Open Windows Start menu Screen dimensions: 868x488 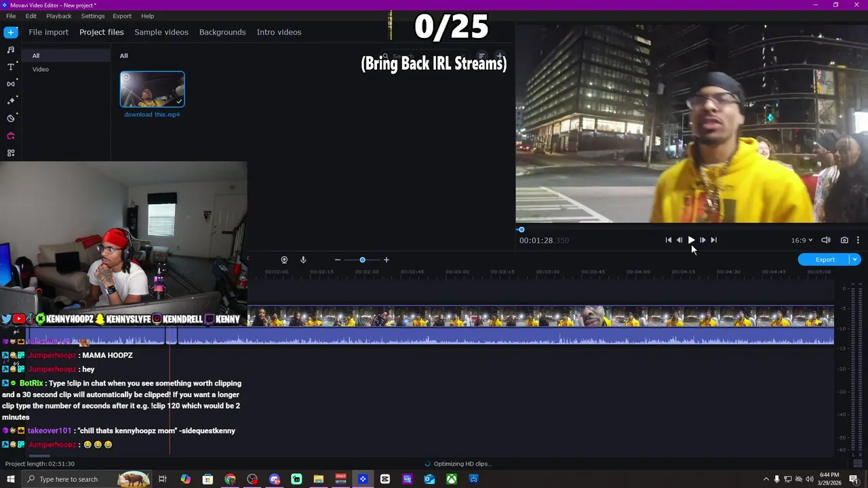(10, 479)
